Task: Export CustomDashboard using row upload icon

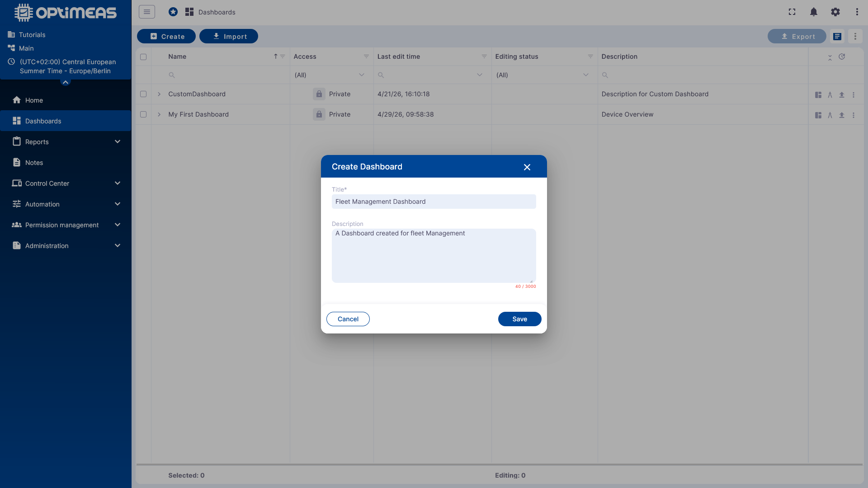Action: pos(842,95)
